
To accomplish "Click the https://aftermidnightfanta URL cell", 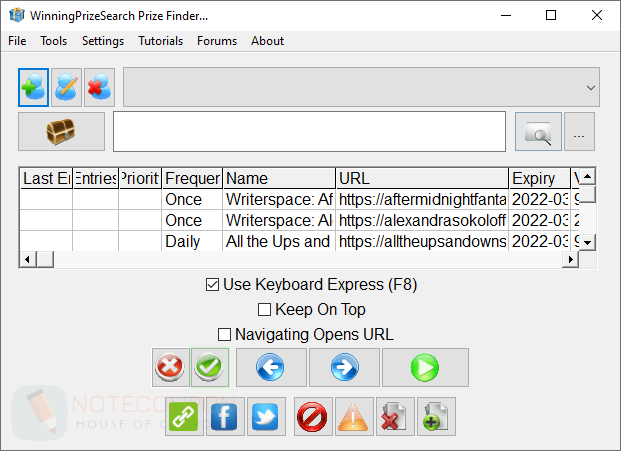I will [x=422, y=199].
